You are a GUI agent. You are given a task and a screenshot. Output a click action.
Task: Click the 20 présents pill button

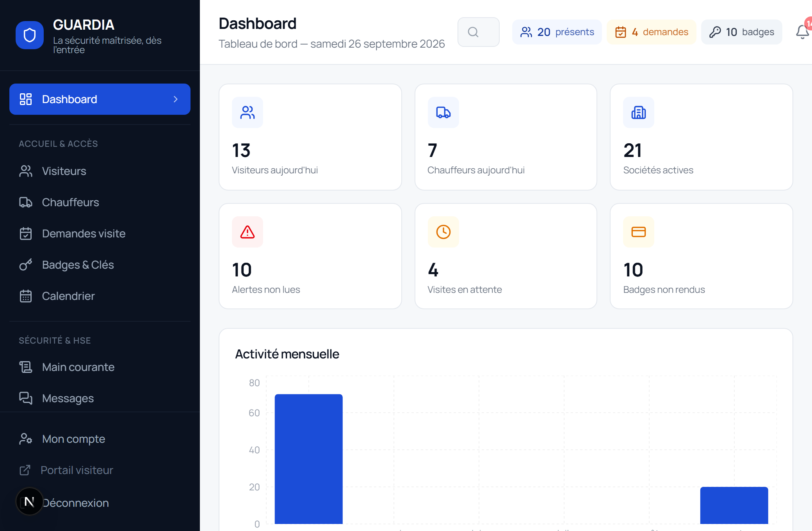tap(557, 32)
